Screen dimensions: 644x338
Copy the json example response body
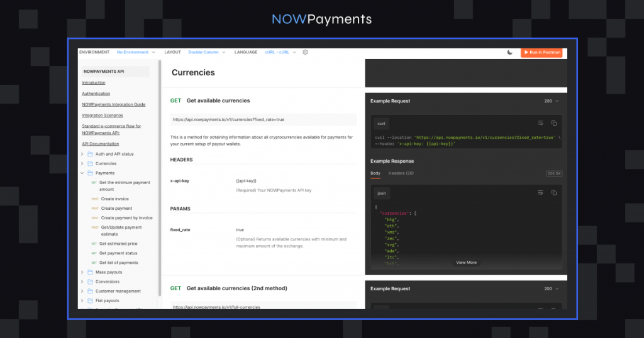554,193
